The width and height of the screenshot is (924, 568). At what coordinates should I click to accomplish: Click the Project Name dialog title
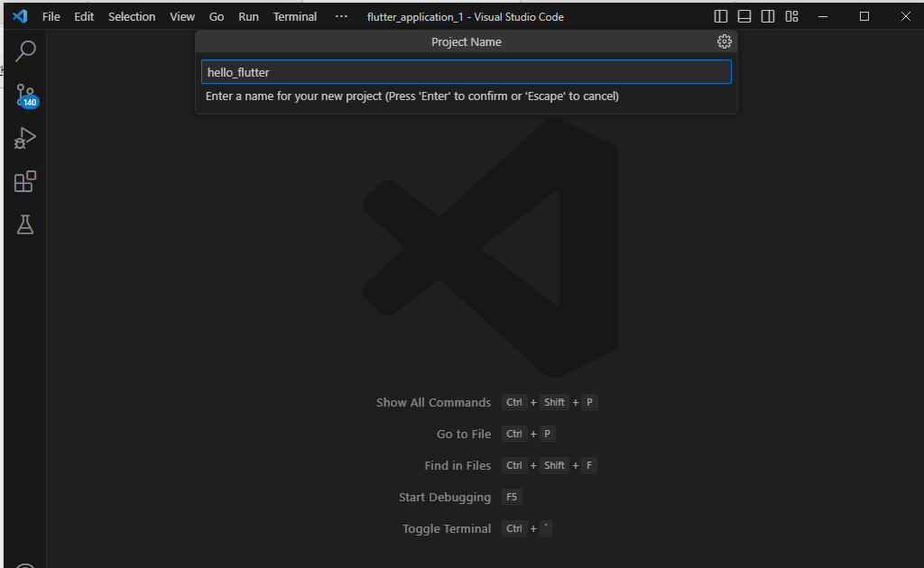pyautogui.click(x=467, y=41)
